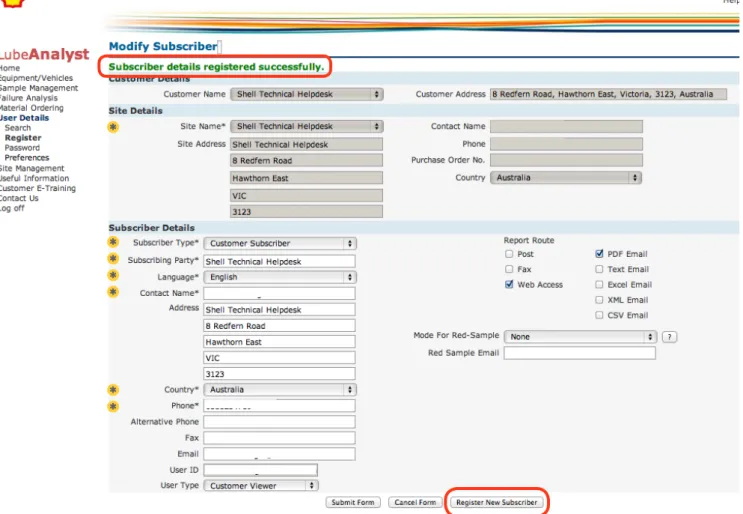743x514 pixels.
Task: Click the Cancel Form button
Action: pos(415,502)
